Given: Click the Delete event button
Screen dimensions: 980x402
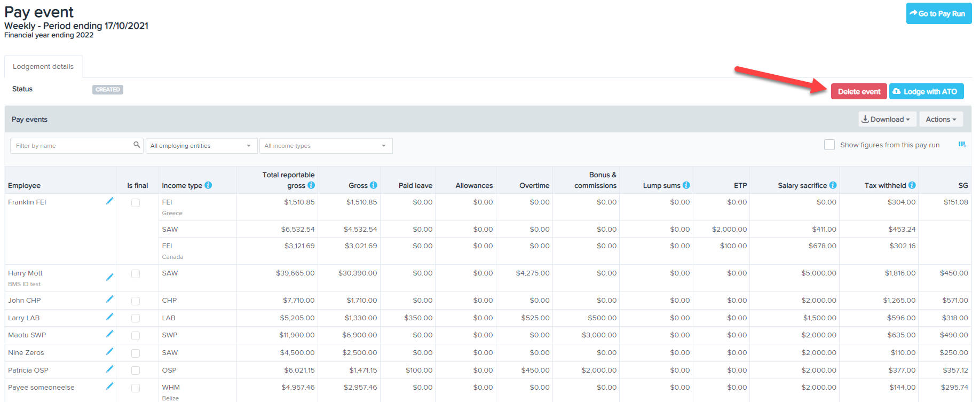Looking at the screenshot, I should [x=858, y=91].
